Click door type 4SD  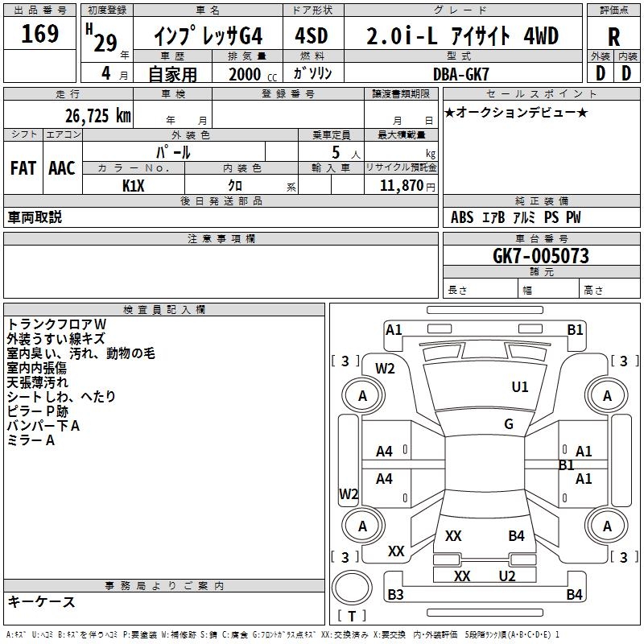[312, 35]
